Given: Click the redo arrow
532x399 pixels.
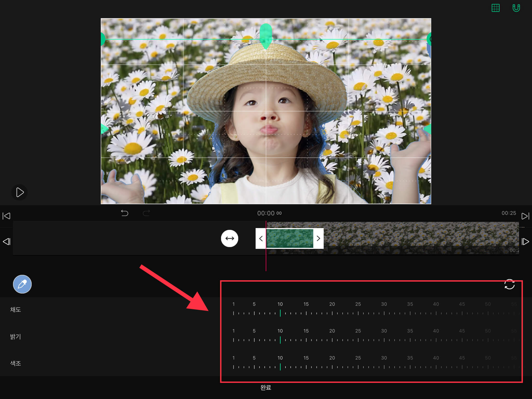Looking at the screenshot, I should coord(147,213).
